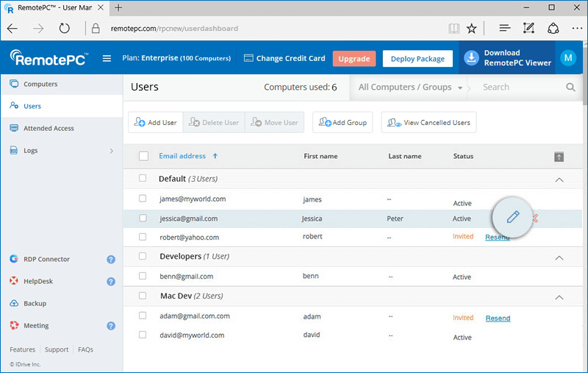The width and height of the screenshot is (588, 373).
Task: Select adam@gmail.com.com checkbox
Action: (143, 316)
